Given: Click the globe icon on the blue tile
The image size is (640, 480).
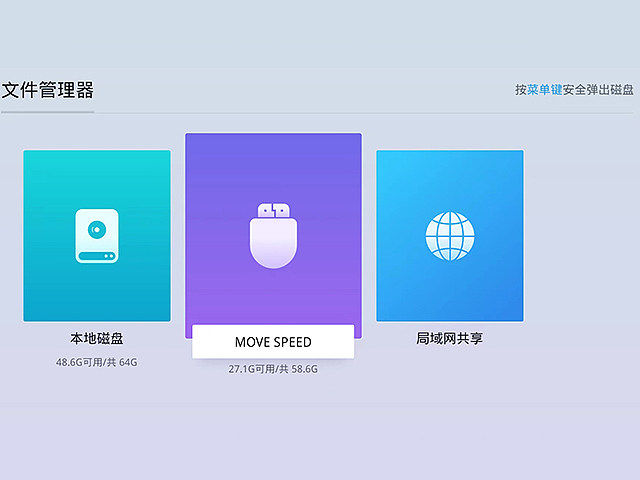Looking at the screenshot, I should [x=449, y=236].
